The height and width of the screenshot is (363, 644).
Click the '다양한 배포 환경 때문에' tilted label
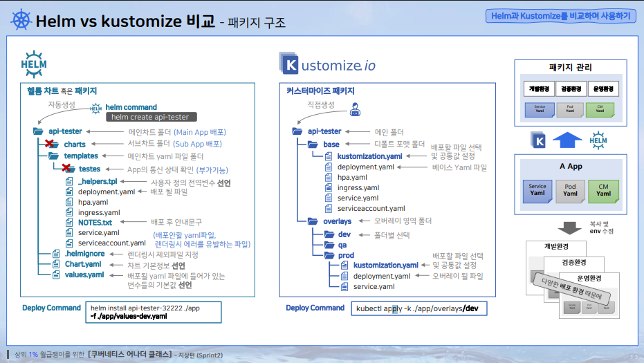click(x=571, y=289)
